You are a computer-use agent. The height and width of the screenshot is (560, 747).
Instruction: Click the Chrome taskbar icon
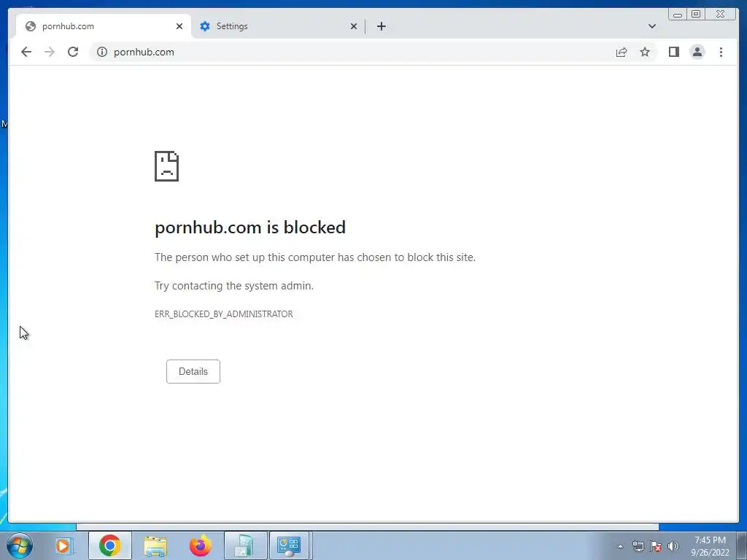[x=109, y=545]
